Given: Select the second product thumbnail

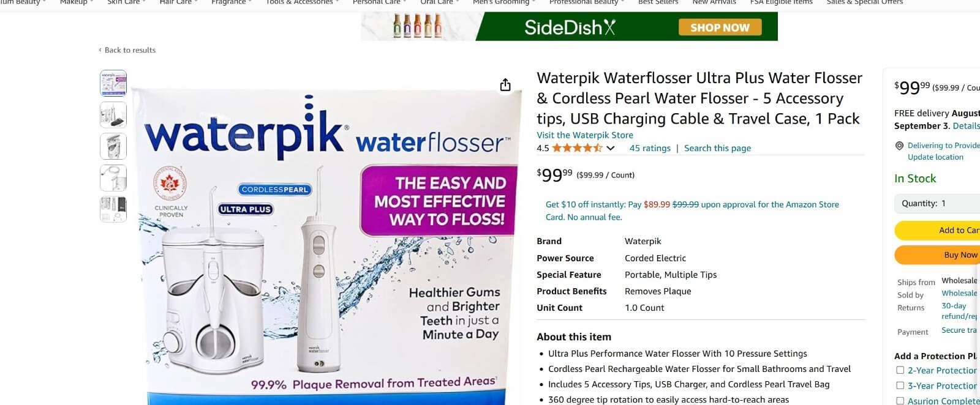Looking at the screenshot, I should 113,115.
